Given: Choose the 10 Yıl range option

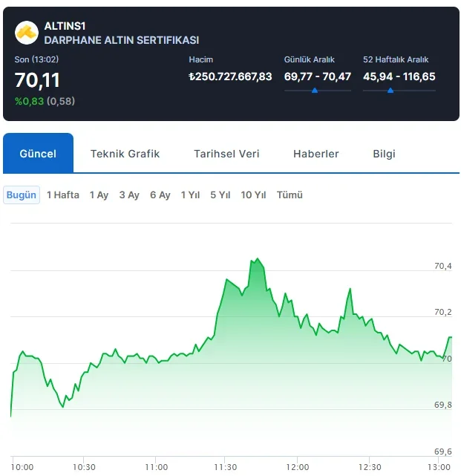Looking at the screenshot, I should point(253,195).
